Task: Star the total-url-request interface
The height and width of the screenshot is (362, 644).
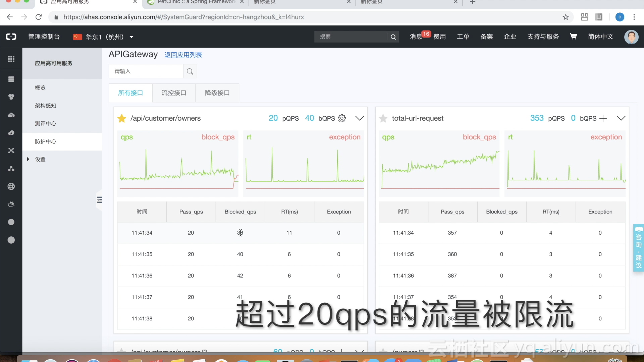Action: (383, 118)
